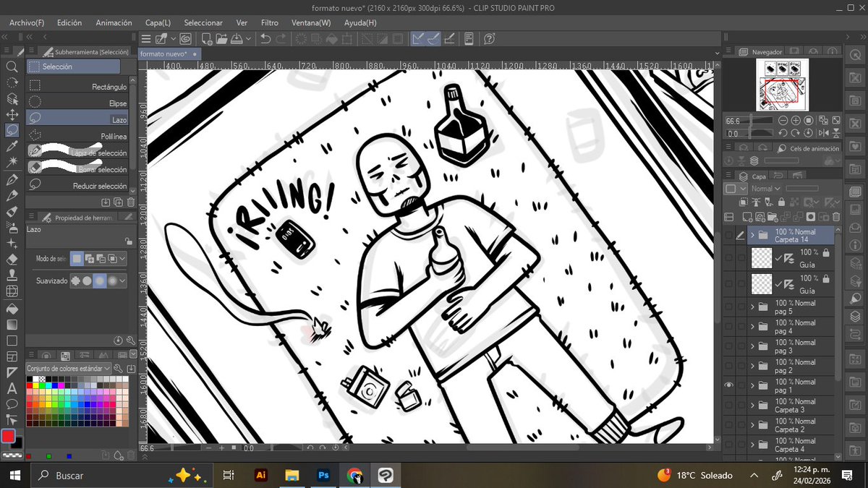Open the Normal blending mode dropdown
Screen dimensions: 868x488
pyautogui.click(x=766, y=189)
